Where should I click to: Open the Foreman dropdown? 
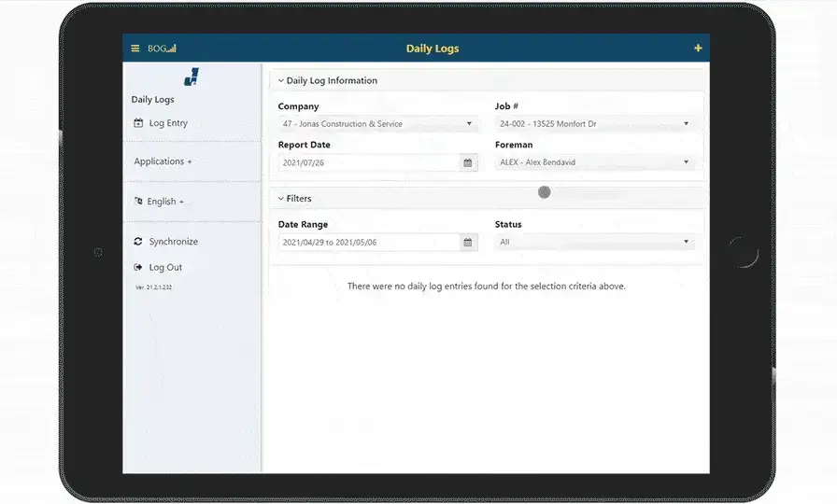[x=594, y=162]
